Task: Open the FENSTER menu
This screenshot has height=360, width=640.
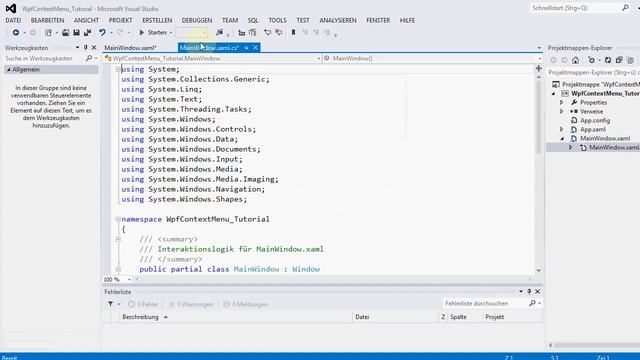Action: [x=378, y=20]
